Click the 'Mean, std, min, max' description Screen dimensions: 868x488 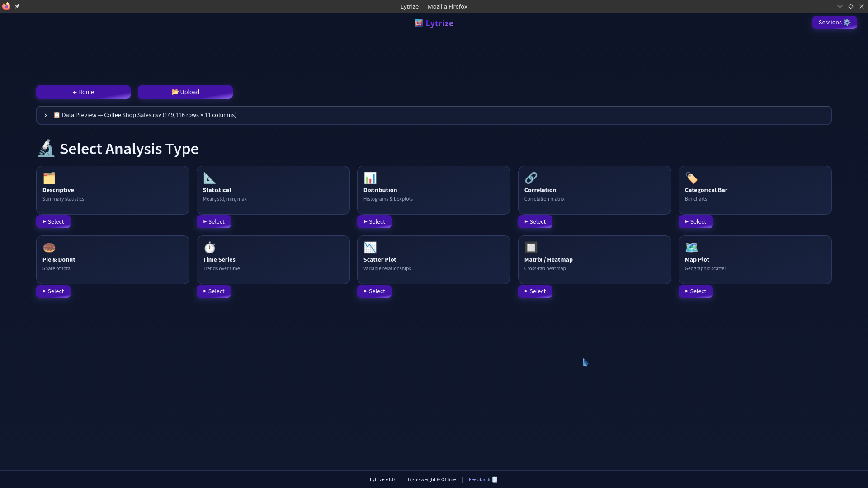tap(225, 199)
